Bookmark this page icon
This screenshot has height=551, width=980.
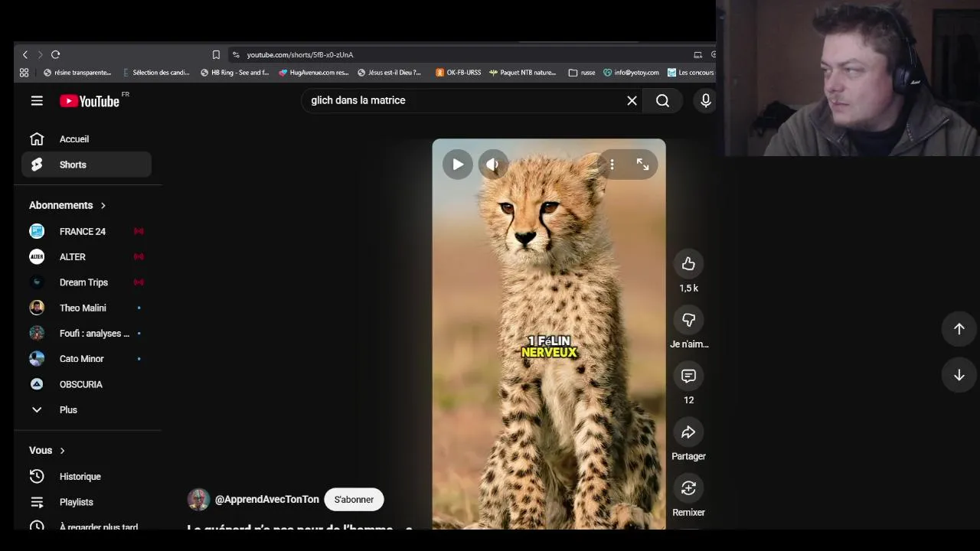pos(216,54)
